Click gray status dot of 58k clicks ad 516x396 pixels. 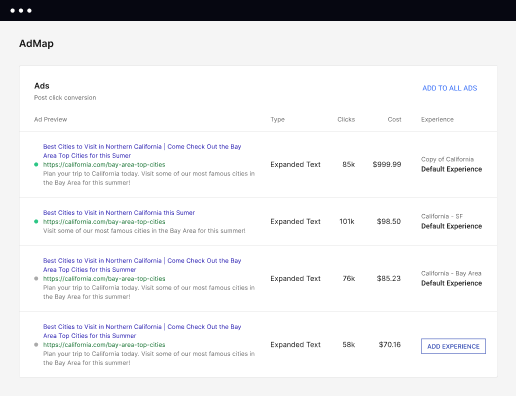(36, 345)
